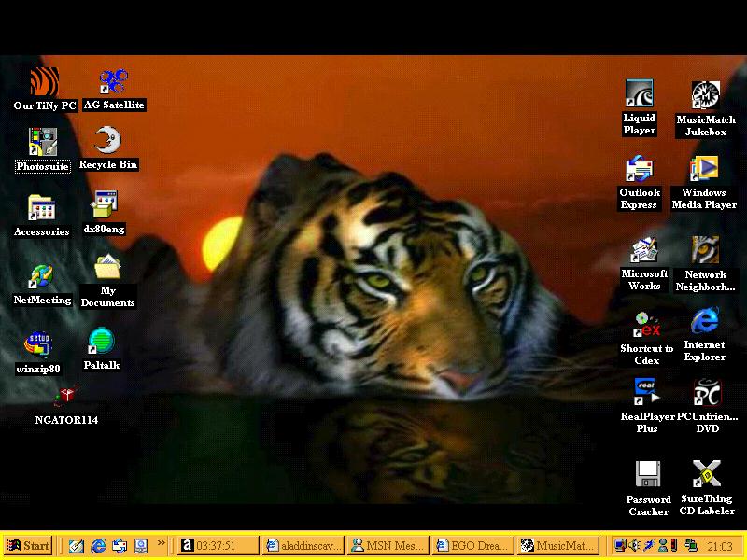Select the Windows Media Player shortcut

tap(704, 169)
